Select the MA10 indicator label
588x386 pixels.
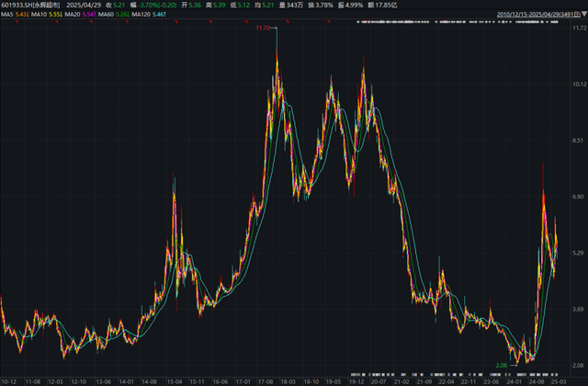[x=39, y=15]
